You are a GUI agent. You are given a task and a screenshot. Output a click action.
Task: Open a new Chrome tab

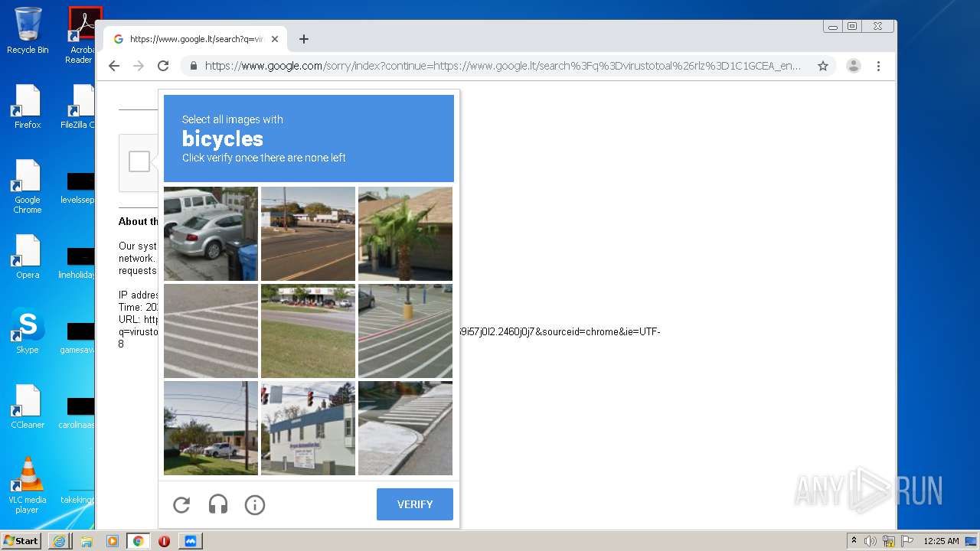(304, 39)
